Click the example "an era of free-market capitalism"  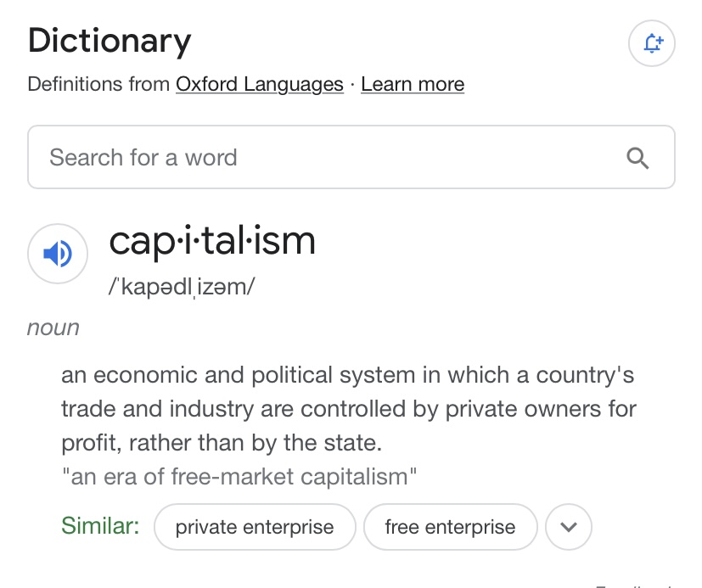pyautogui.click(x=239, y=477)
